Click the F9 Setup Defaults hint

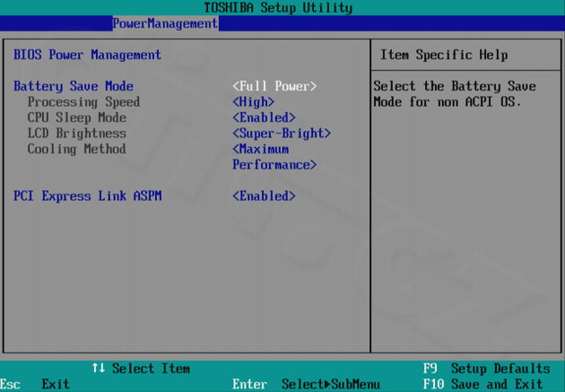(x=486, y=368)
